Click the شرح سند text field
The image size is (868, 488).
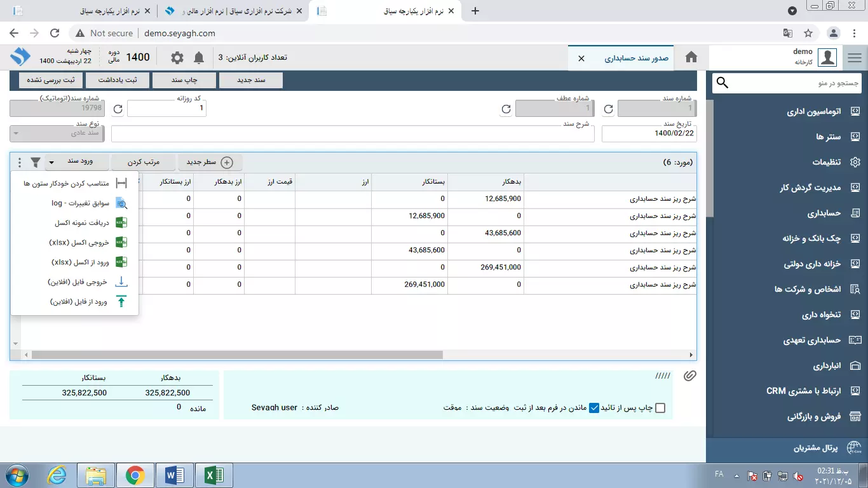coord(353,134)
